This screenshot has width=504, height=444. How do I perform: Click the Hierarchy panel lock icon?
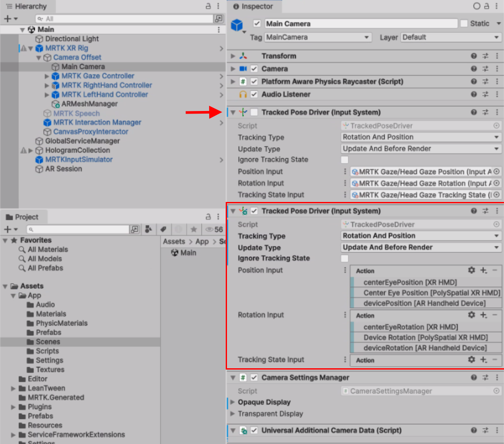pyautogui.click(x=208, y=6)
